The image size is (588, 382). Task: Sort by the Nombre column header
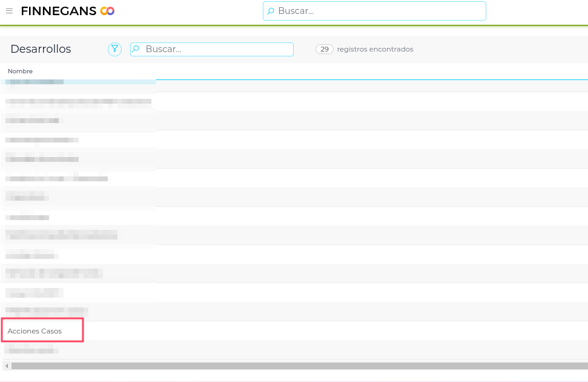pyautogui.click(x=20, y=71)
